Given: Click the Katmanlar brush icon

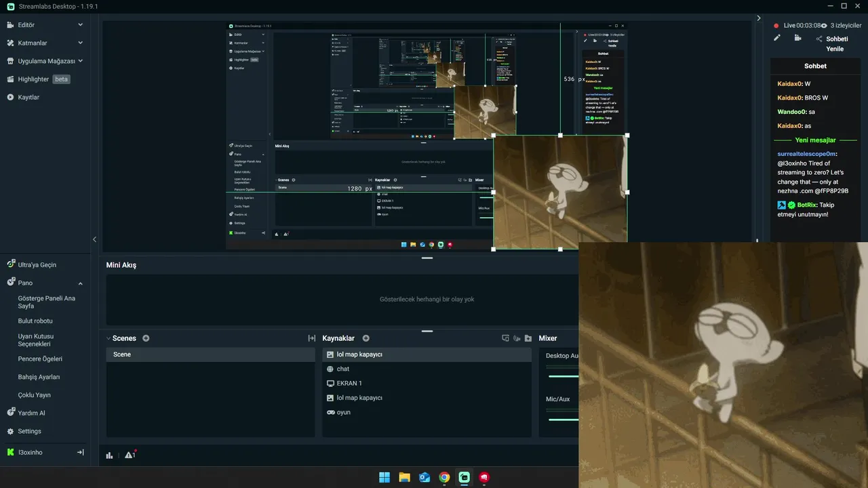Looking at the screenshot, I should [x=10, y=43].
